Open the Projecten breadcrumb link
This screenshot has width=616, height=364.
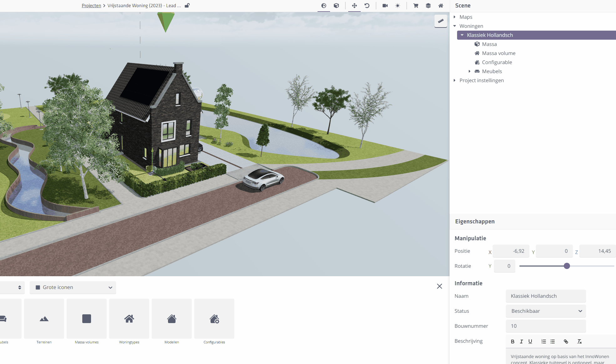click(91, 5)
